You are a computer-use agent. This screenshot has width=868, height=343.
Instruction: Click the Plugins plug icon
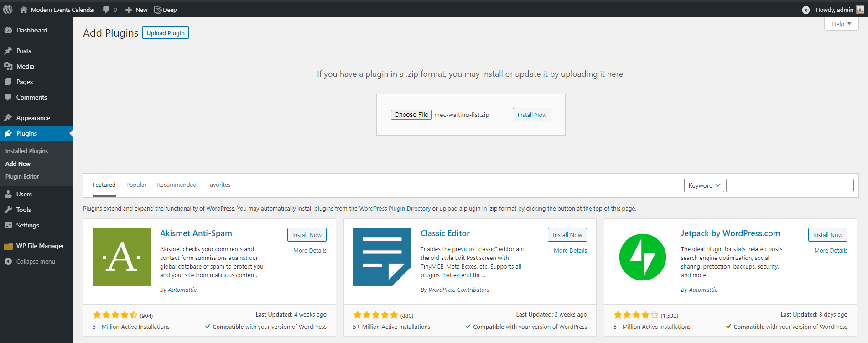tap(8, 133)
